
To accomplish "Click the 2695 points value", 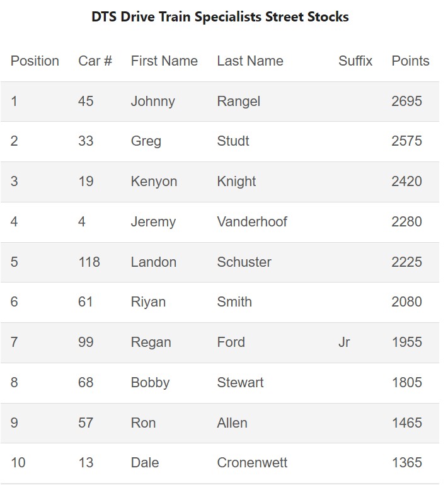I will pos(406,102).
